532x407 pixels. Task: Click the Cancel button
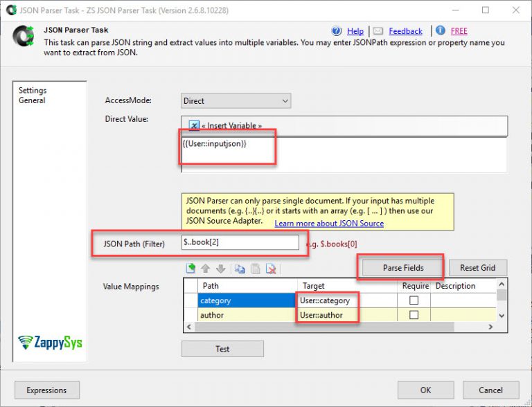click(x=490, y=390)
